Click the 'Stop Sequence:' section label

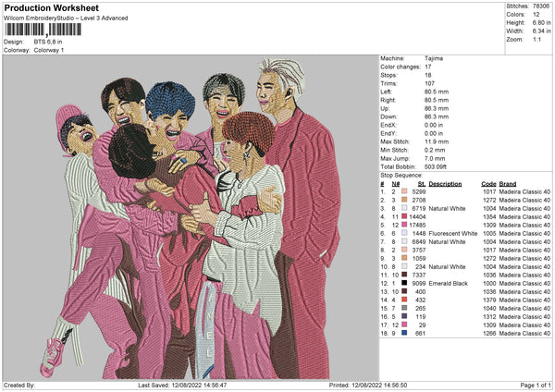pos(401,175)
